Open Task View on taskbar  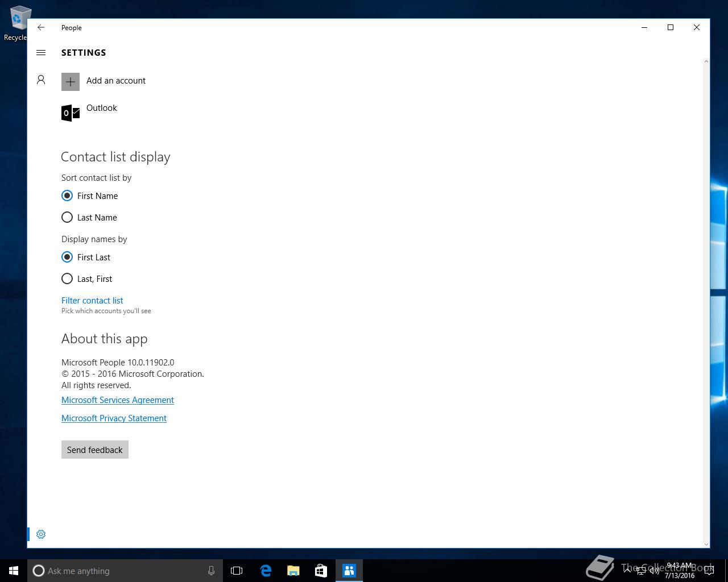point(237,571)
